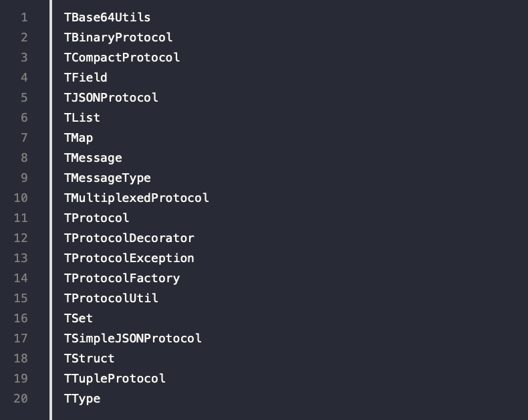Click the TSimpleJSONProtocol text
528x420 pixels.
pyautogui.click(x=133, y=338)
